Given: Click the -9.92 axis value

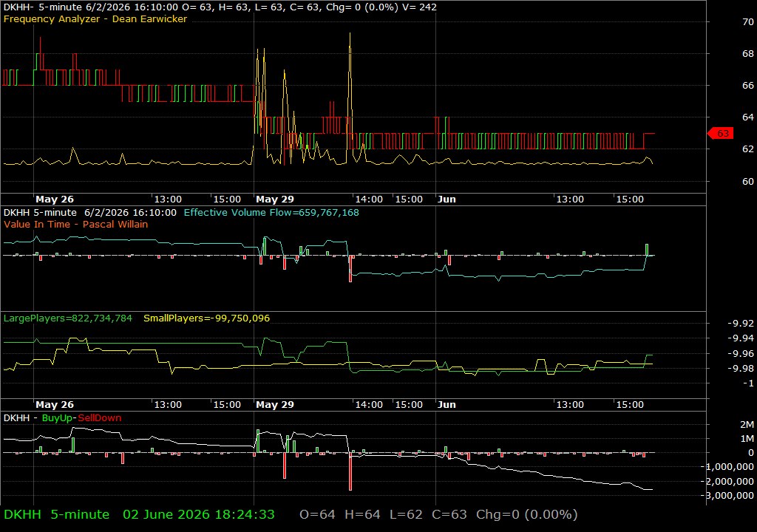Looking at the screenshot, I should 741,324.
